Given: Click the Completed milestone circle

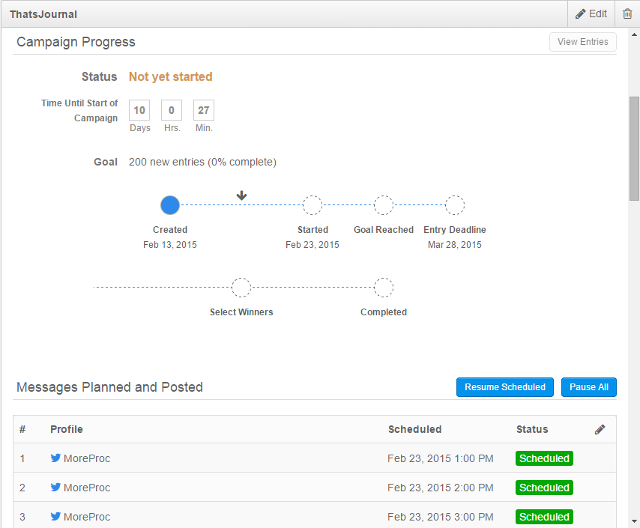Looking at the screenshot, I should pos(383,288).
